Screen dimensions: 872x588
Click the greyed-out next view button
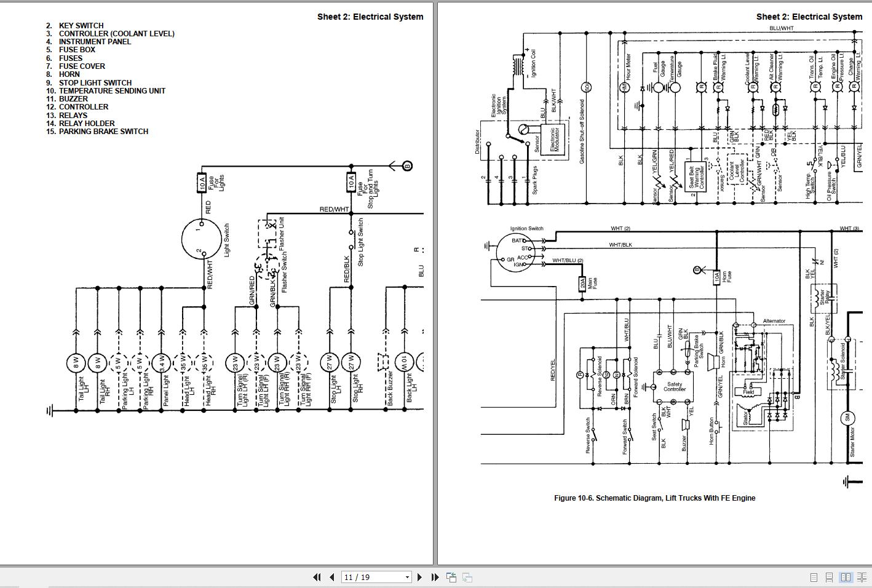467,577
